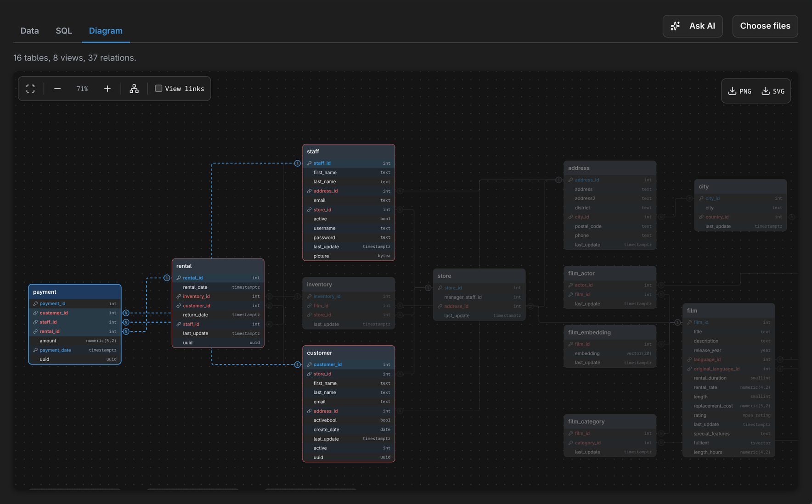Select the Diagram tab

[x=106, y=31]
